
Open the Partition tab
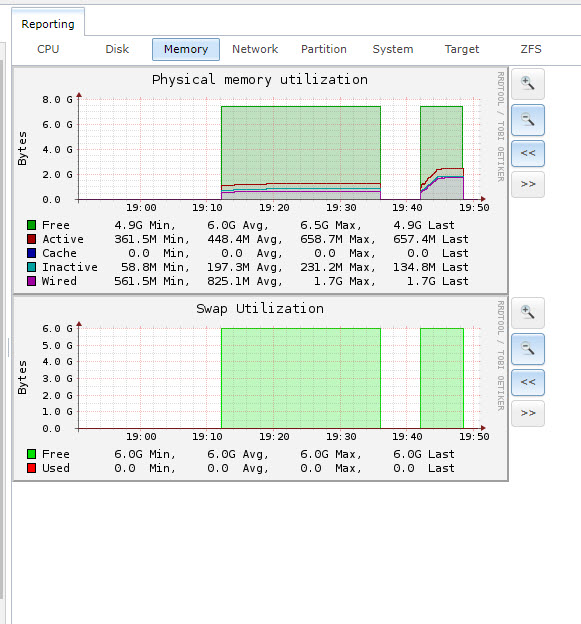[324, 49]
